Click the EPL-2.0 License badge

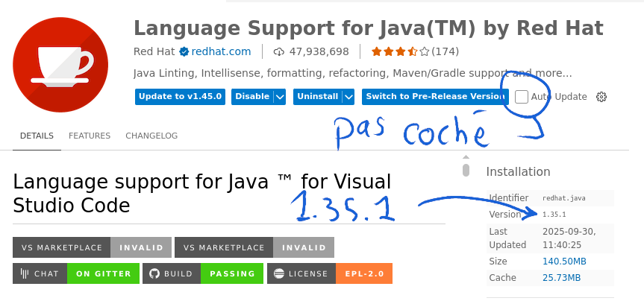[x=329, y=273]
